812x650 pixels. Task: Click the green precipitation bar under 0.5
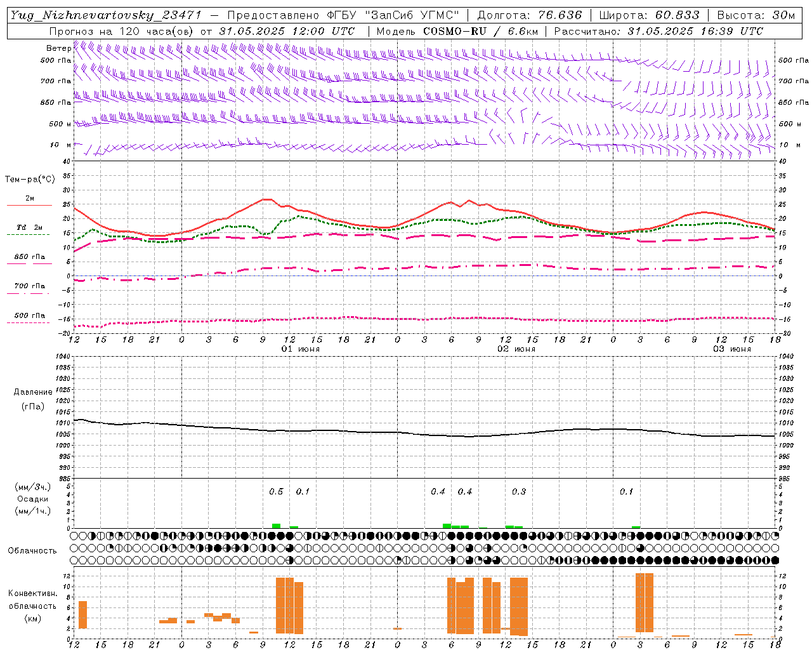tap(276, 526)
